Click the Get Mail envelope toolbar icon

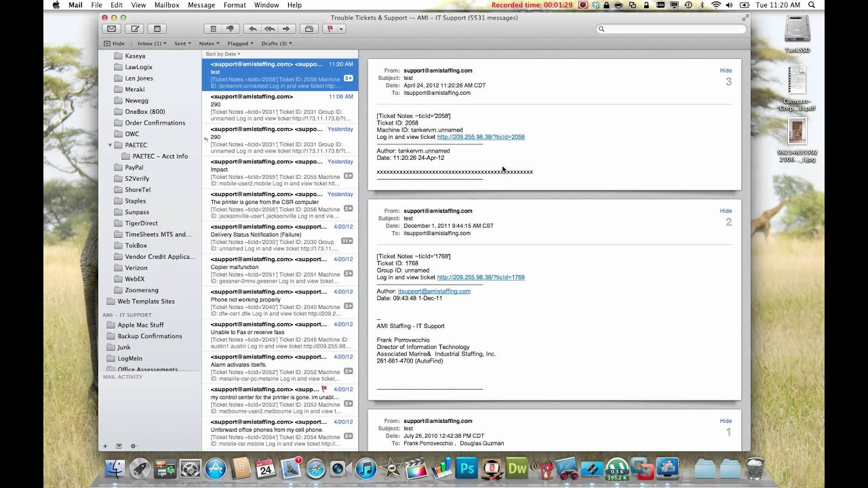click(111, 29)
